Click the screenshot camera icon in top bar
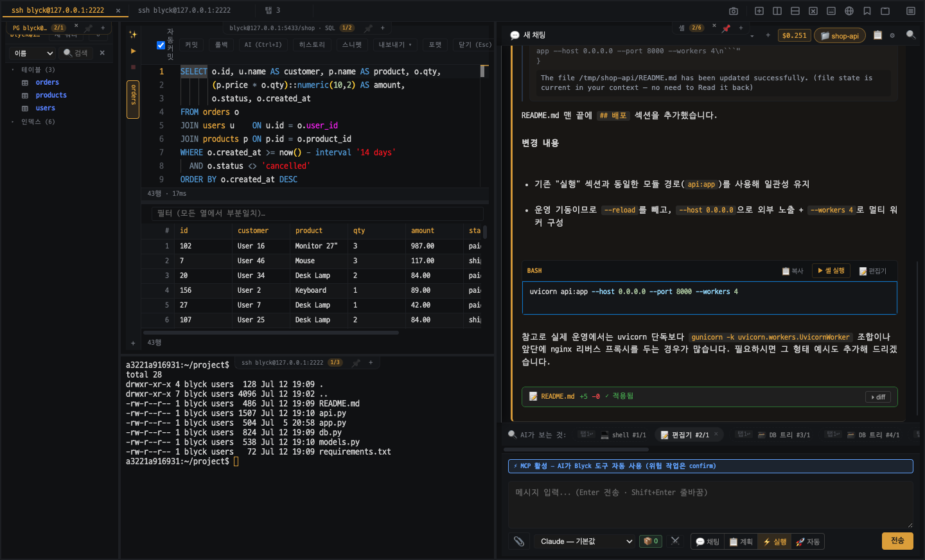925x560 pixels. coord(734,11)
